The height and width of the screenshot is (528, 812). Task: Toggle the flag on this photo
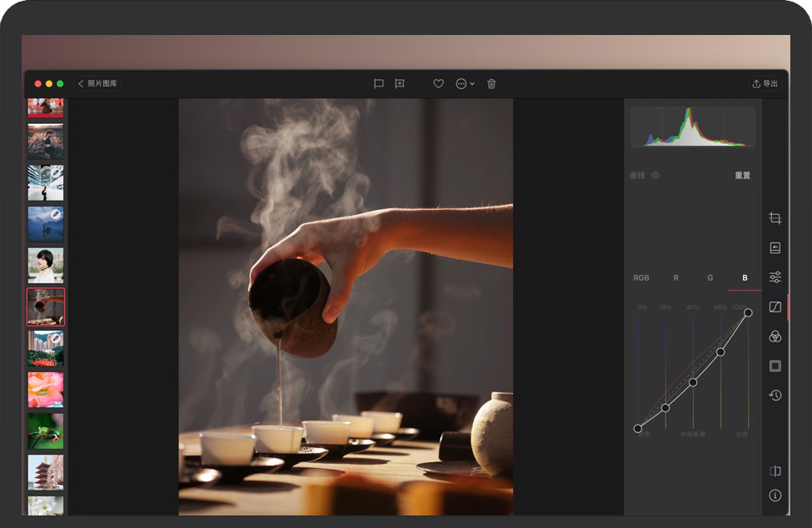(x=378, y=84)
